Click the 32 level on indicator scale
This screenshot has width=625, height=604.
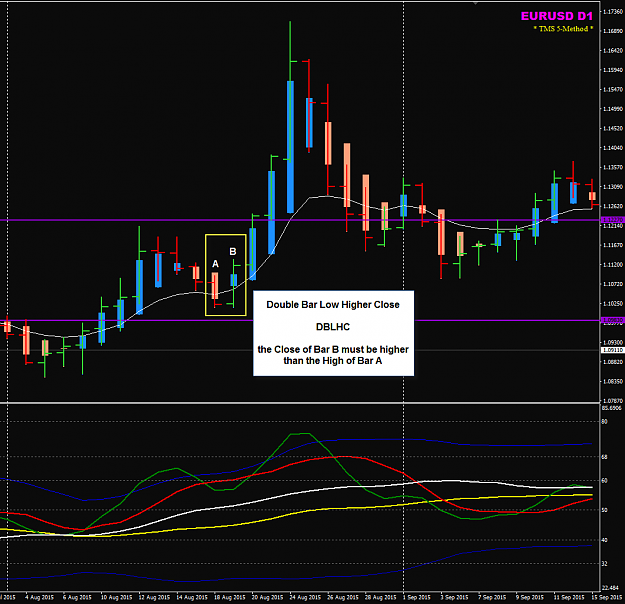click(605, 564)
